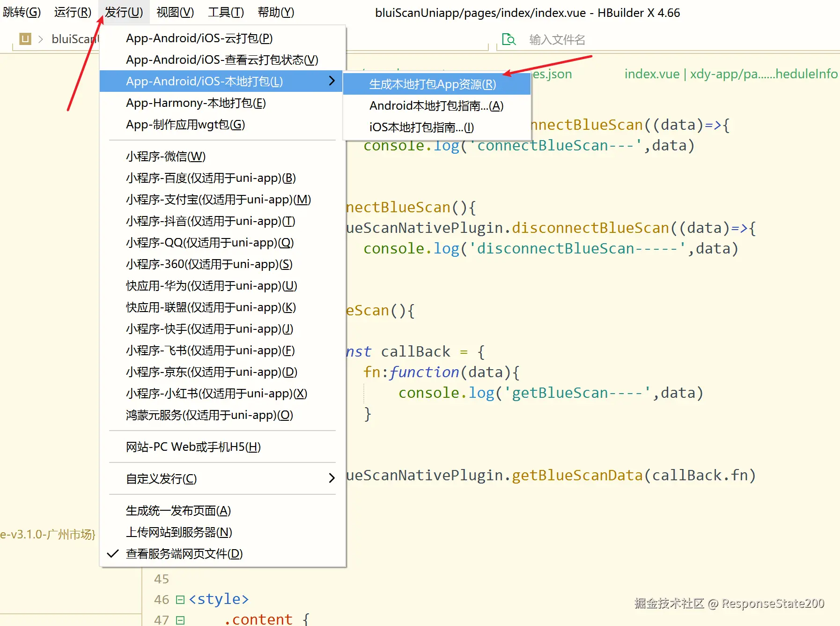The image size is (840, 626).
Task: Switch to the index.vue | xdy-app tab
Action: 731,74
